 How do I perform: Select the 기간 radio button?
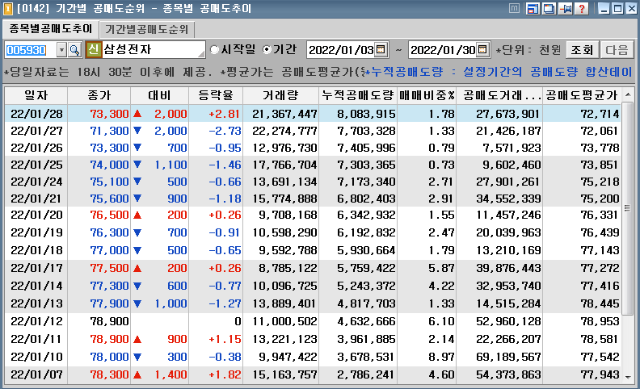point(267,50)
